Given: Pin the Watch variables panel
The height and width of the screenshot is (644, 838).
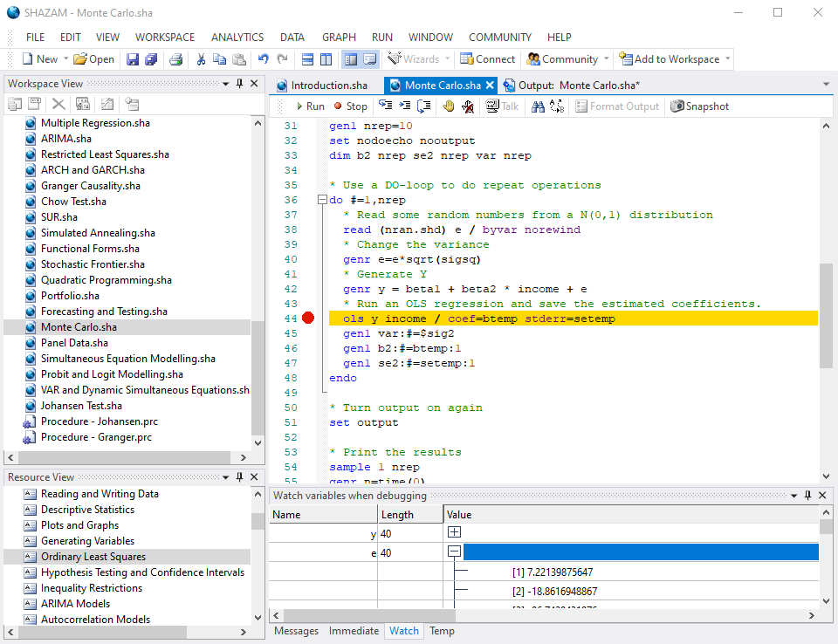Looking at the screenshot, I should coord(807,496).
